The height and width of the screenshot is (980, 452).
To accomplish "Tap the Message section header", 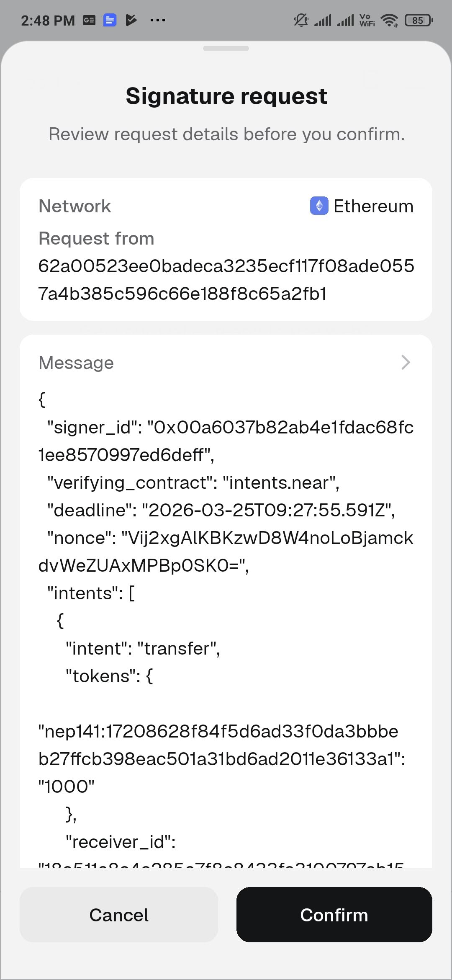I will 76,362.
